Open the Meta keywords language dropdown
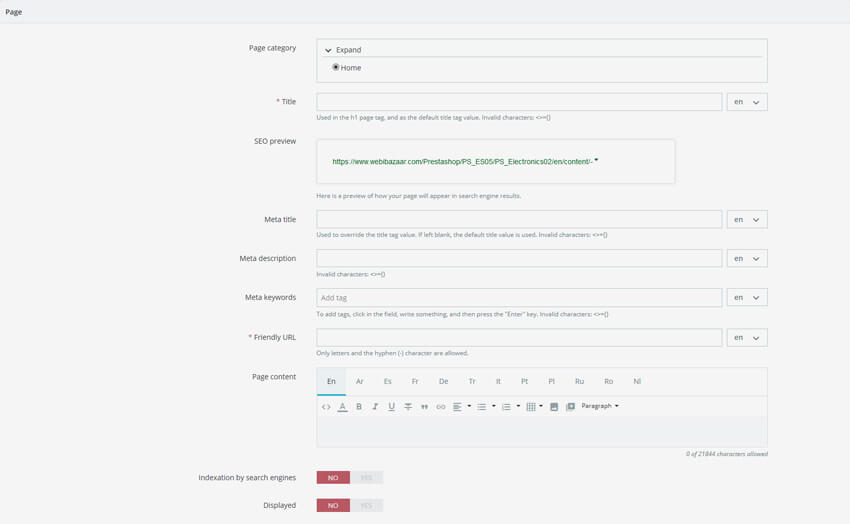This screenshot has height=524, width=850. pos(747,297)
